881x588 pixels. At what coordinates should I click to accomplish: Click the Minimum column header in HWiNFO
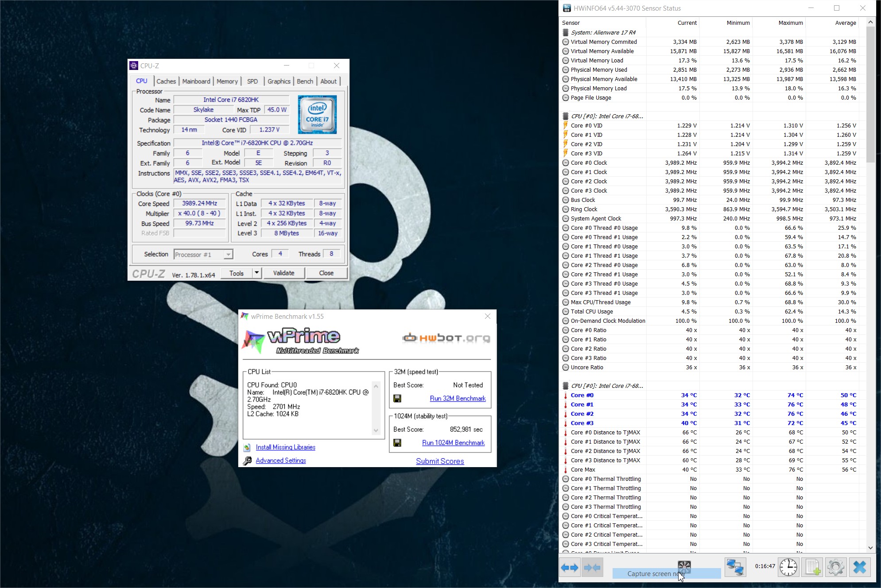[x=726, y=23]
